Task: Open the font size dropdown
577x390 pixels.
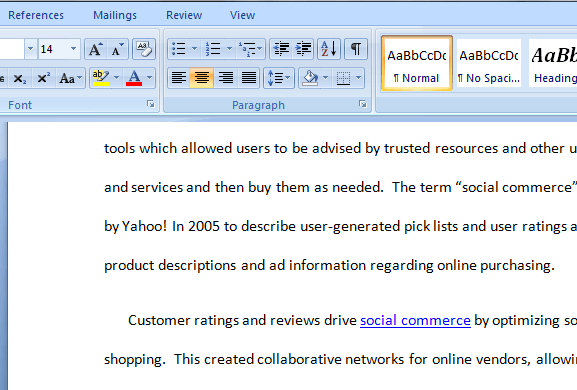Action: coord(73,49)
